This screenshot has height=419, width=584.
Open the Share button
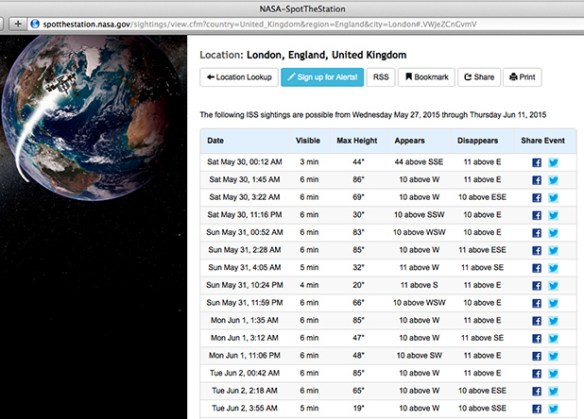coord(479,77)
